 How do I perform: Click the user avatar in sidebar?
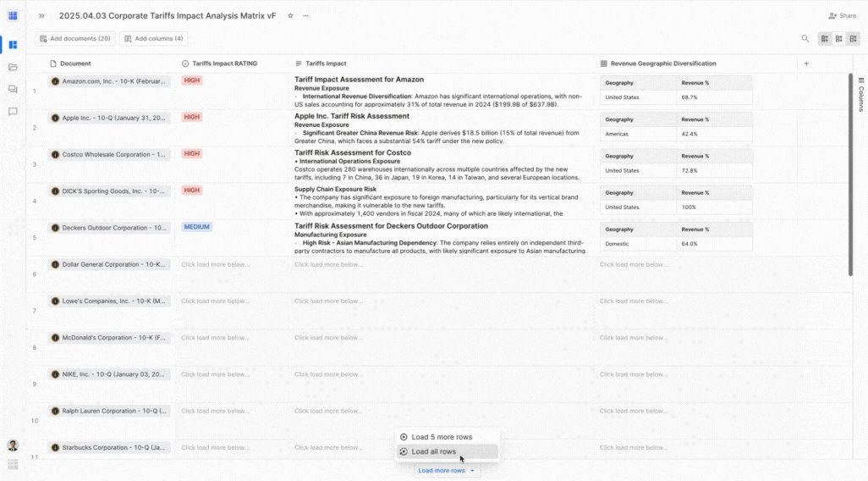click(13, 445)
